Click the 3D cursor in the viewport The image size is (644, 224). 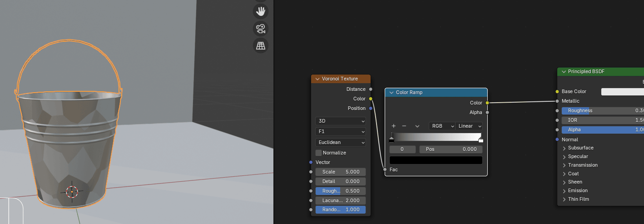point(72,192)
